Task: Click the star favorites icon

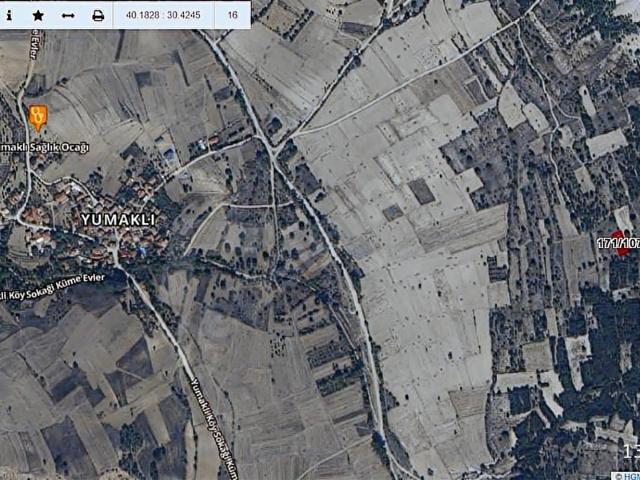Action: coord(38,16)
